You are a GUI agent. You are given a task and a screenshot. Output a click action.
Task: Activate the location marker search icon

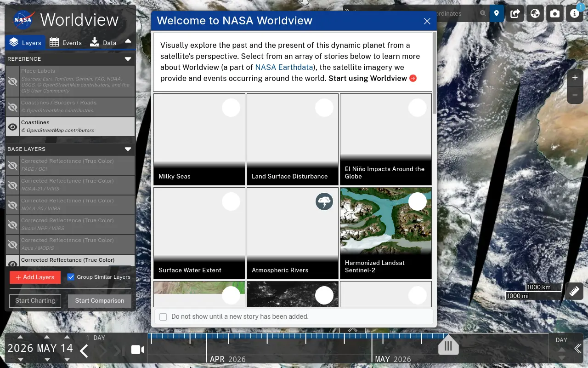tap(496, 13)
